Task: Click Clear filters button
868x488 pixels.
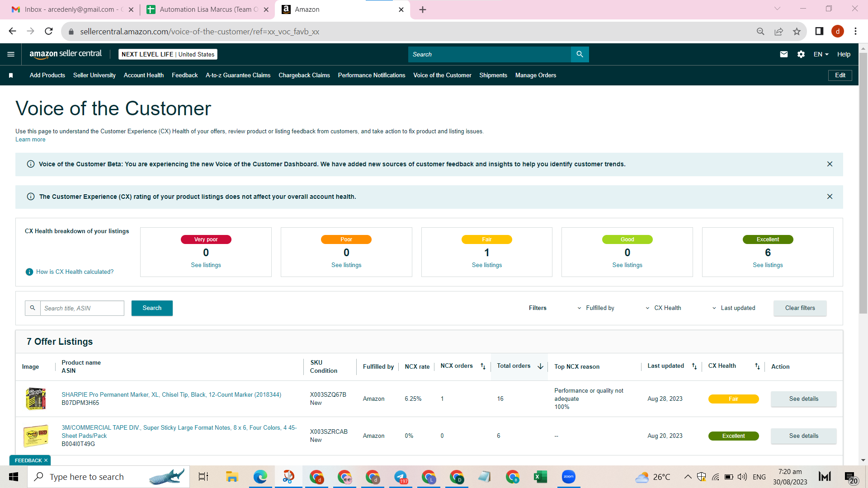Action: click(x=800, y=308)
